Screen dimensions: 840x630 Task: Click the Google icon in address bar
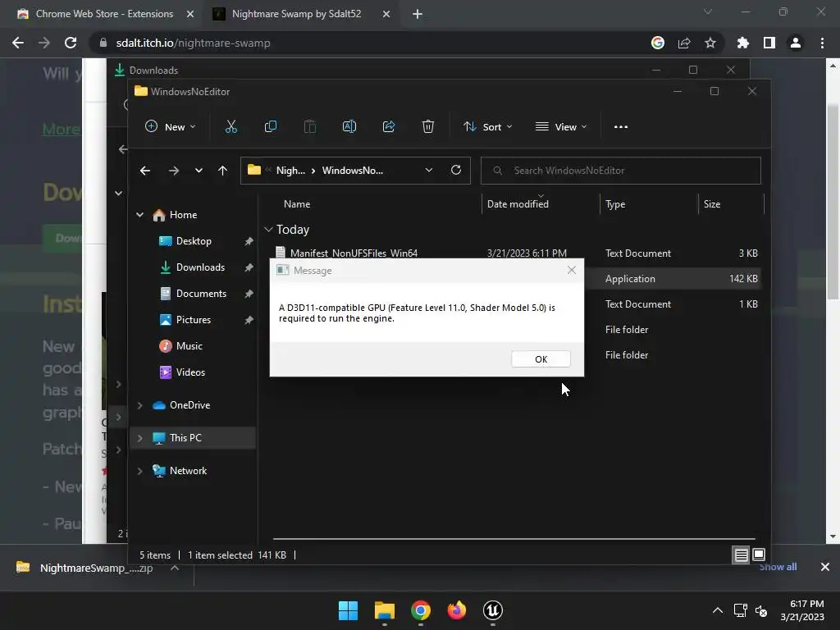coord(658,43)
